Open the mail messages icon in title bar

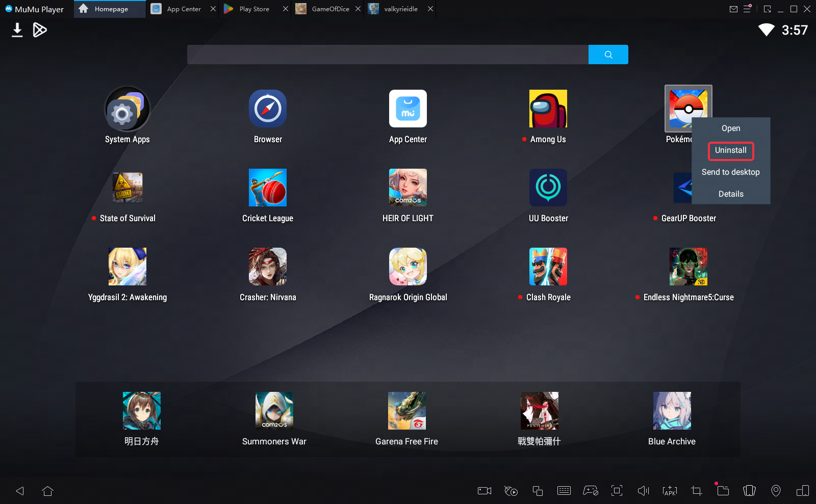pos(733,9)
